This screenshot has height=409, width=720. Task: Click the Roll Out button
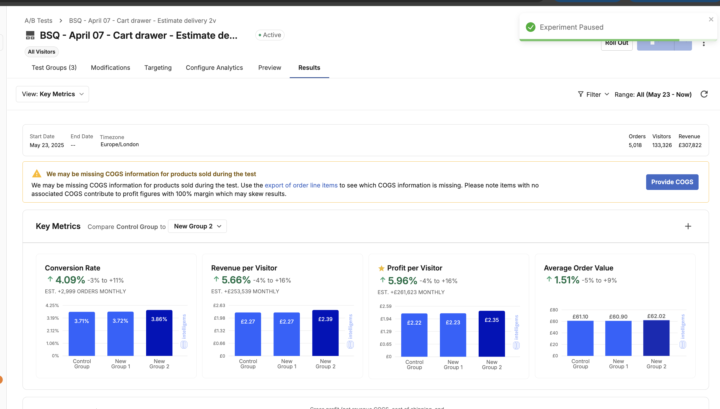[x=617, y=43]
